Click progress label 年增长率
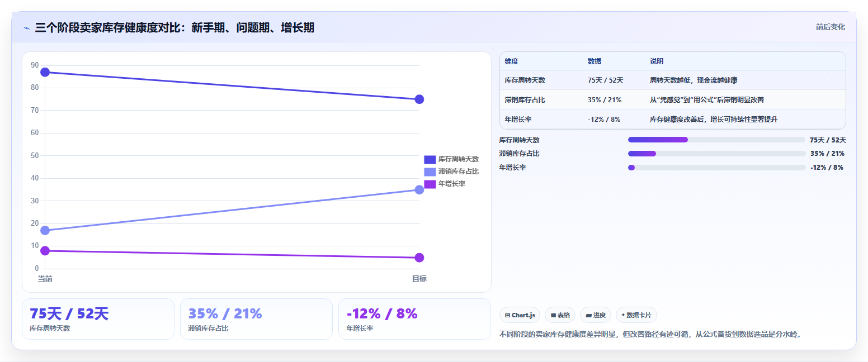868x362 pixels. tap(513, 168)
